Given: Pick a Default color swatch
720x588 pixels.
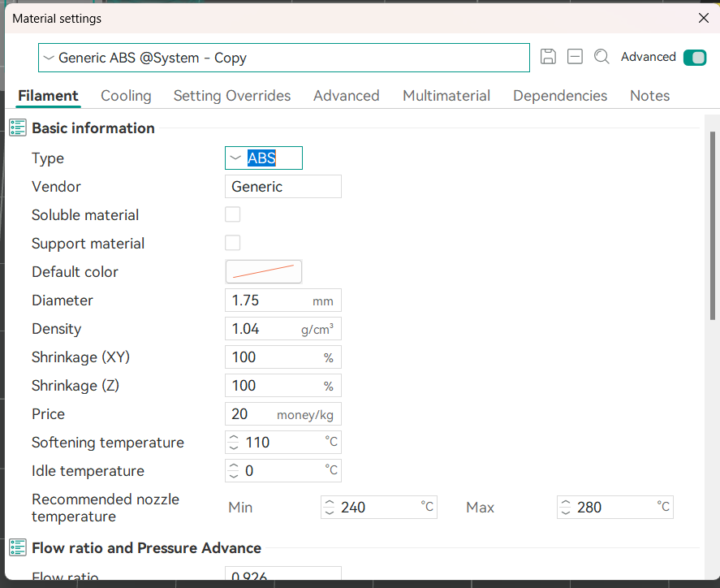Looking at the screenshot, I should [263, 271].
